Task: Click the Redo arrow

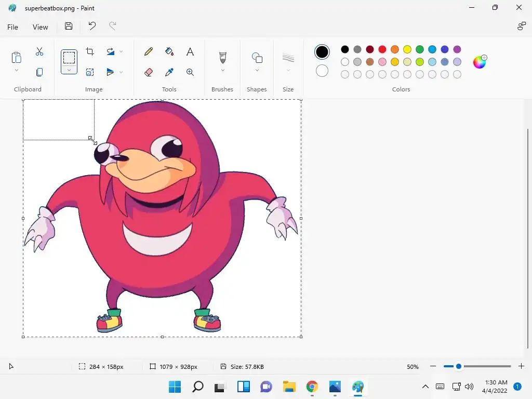Action: point(113,26)
